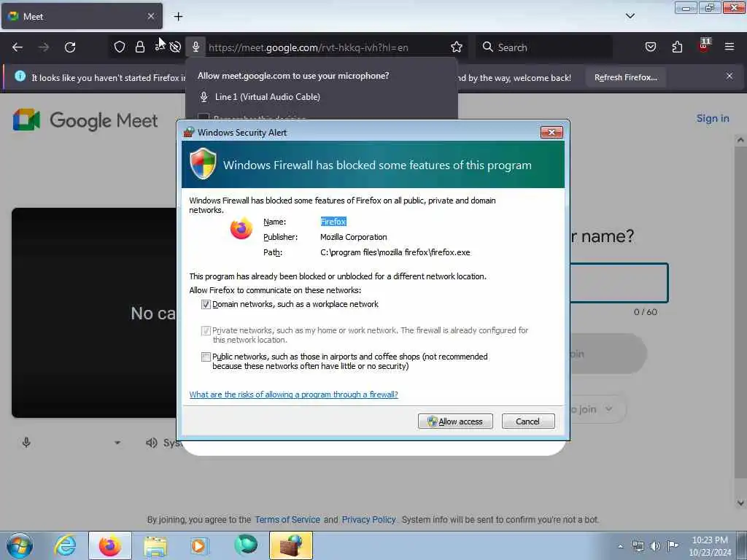Cancel the Windows Security Alert
The height and width of the screenshot is (560, 747).
(528, 421)
